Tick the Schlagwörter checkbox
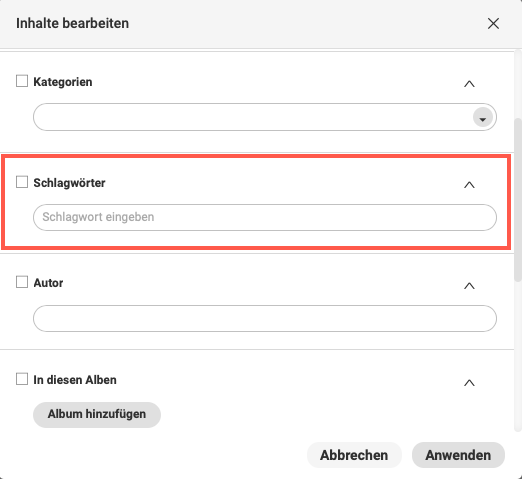This screenshot has height=479, width=522. click(x=22, y=182)
